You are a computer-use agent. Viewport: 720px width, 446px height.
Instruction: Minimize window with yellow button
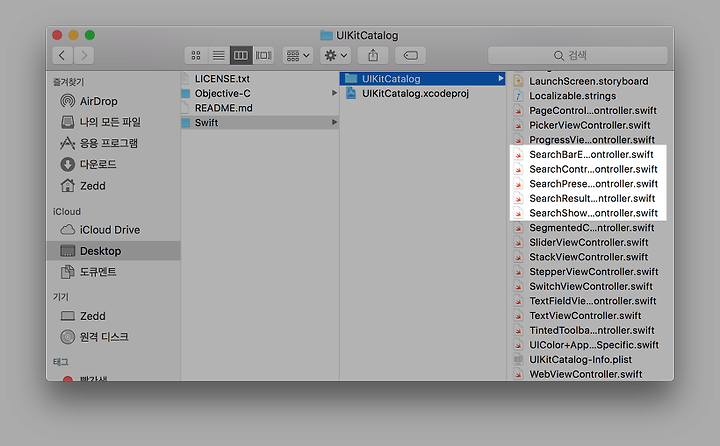[x=73, y=35]
